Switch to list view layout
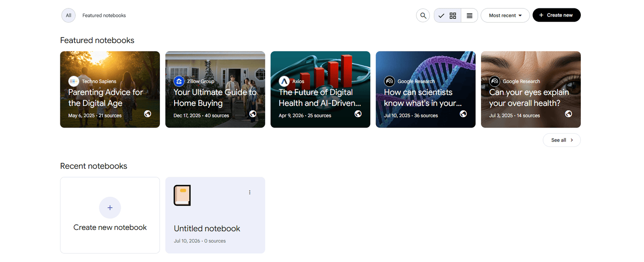The width and height of the screenshot is (644, 262). pos(469,15)
